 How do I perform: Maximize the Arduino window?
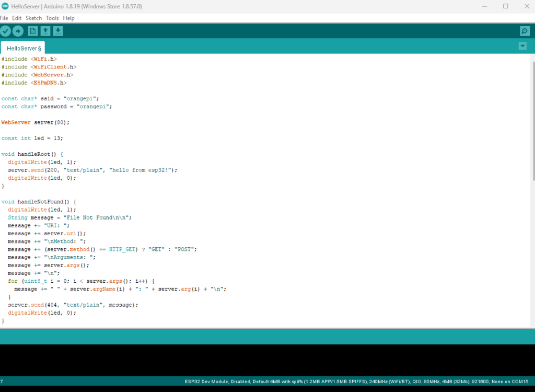click(x=506, y=6)
